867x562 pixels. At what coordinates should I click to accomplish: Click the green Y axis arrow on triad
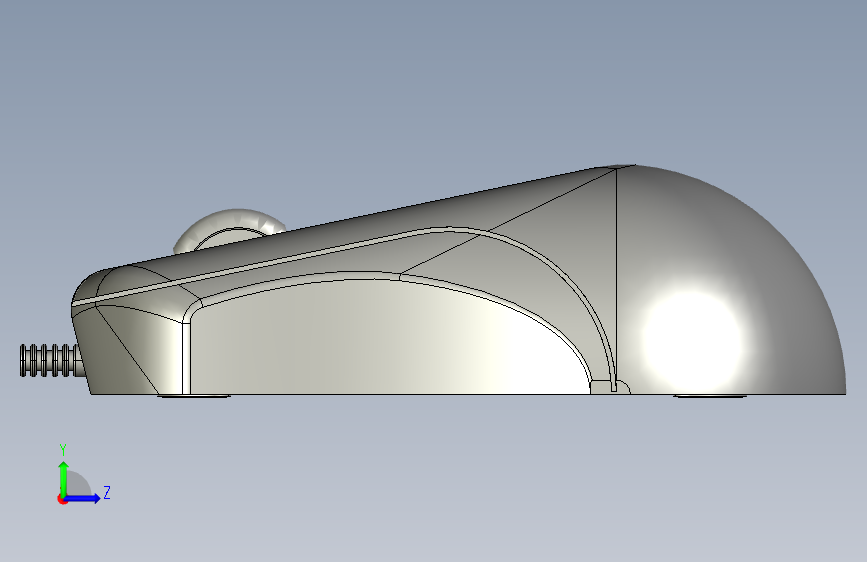[64, 478]
